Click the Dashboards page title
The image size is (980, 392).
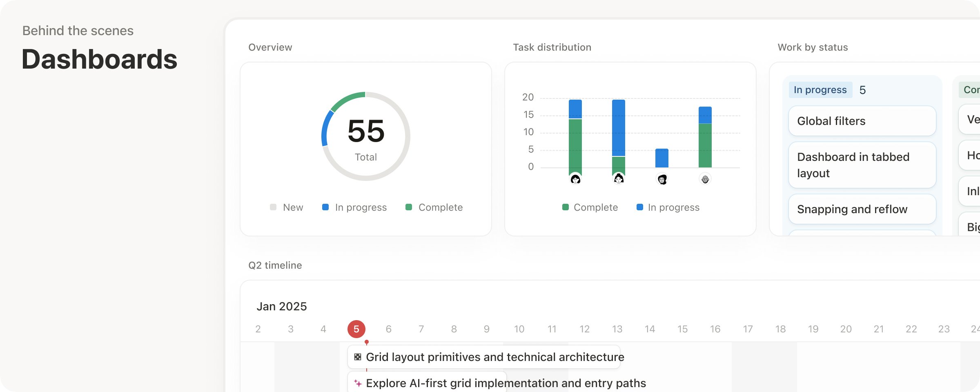(99, 59)
